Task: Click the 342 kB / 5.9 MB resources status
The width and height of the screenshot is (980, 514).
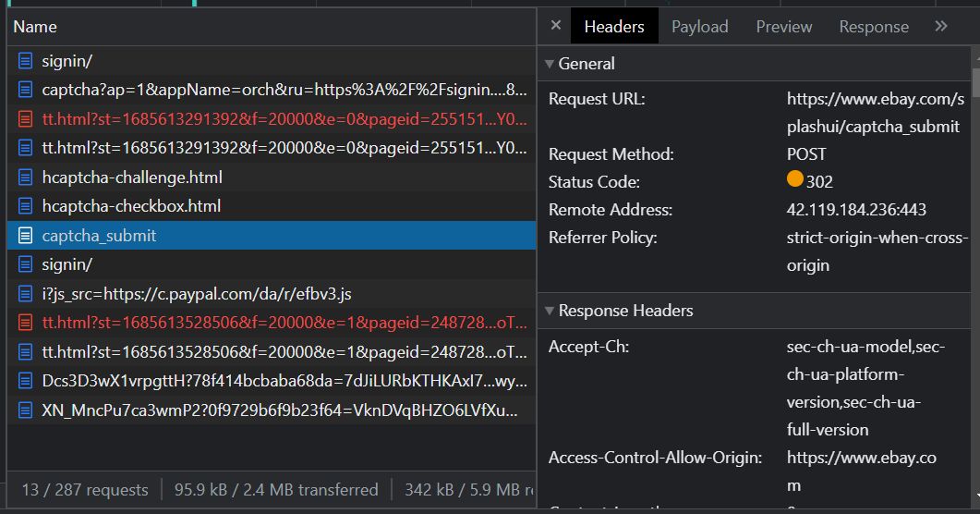Action: pos(468,490)
